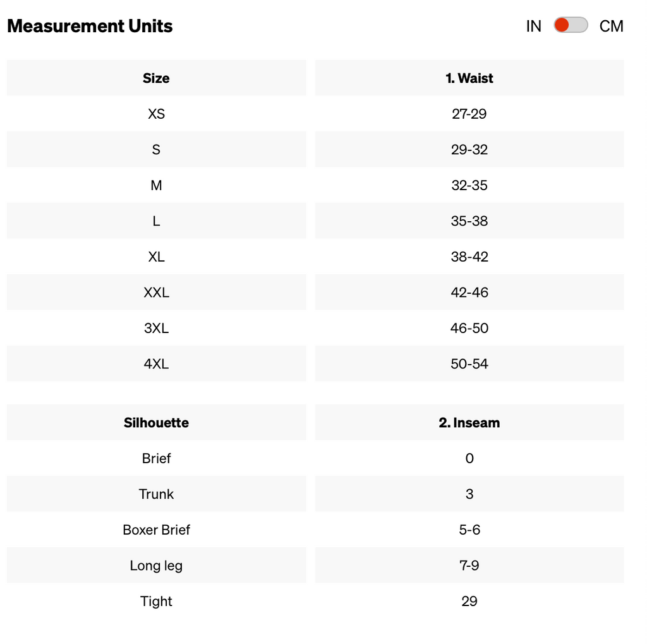Click the 46-50 waist value for 3XL
Viewport: 647px width, 644px height.
469,328
